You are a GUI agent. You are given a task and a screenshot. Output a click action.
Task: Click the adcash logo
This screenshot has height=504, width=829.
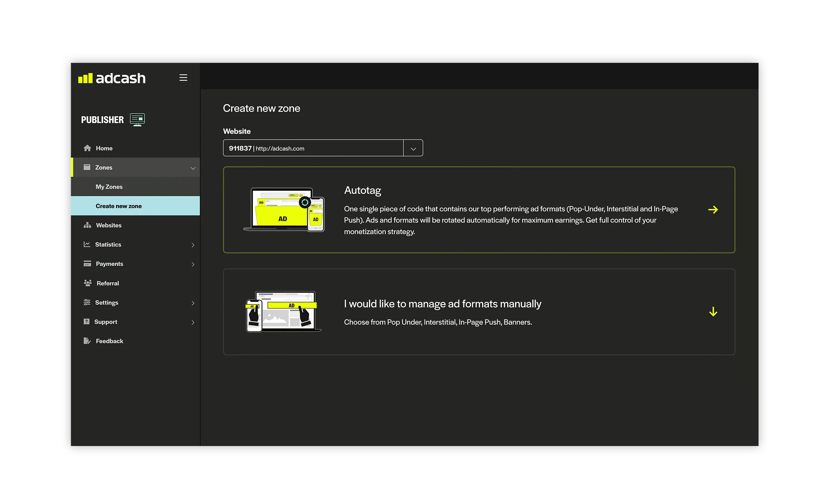coord(112,78)
